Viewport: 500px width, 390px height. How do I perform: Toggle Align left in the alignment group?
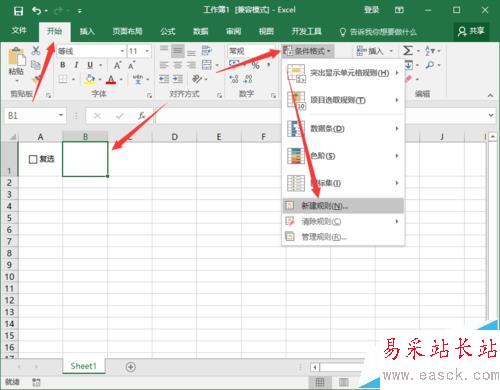(164, 65)
